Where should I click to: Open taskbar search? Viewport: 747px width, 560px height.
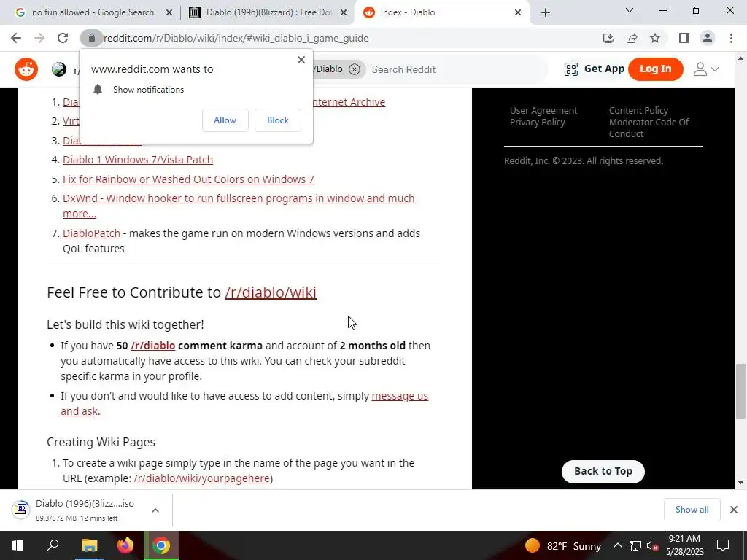pos(53,545)
